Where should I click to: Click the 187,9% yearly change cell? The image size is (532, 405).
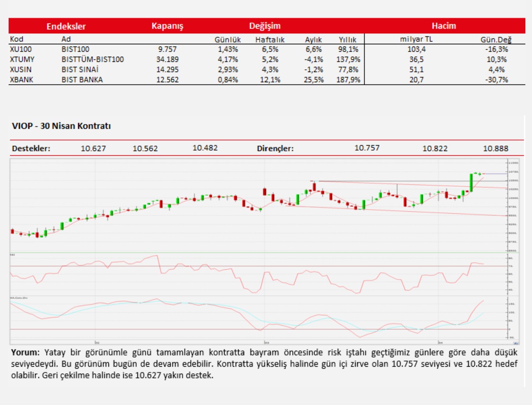pyautogui.click(x=348, y=80)
